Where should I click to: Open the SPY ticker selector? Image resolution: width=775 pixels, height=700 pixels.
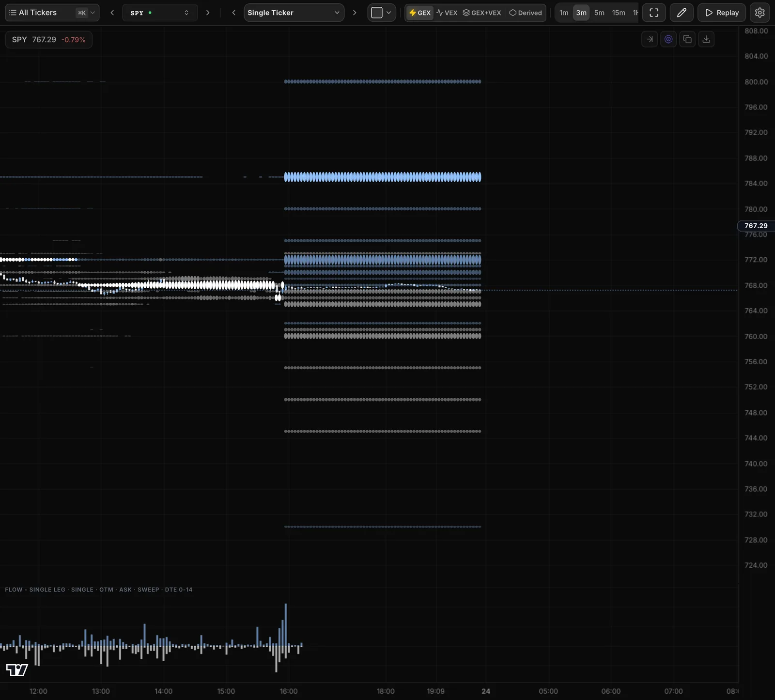click(x=160, y=13)
